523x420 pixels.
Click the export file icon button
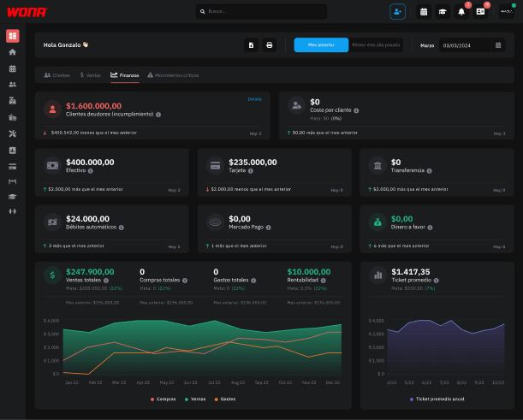click(251, 45)
